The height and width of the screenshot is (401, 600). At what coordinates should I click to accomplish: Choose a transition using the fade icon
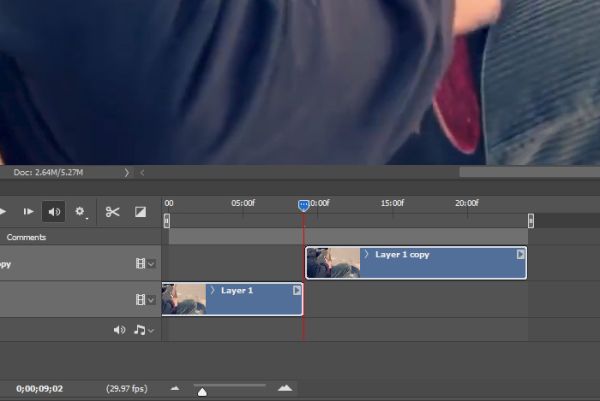pyautogui.click(x=140, y=212)
